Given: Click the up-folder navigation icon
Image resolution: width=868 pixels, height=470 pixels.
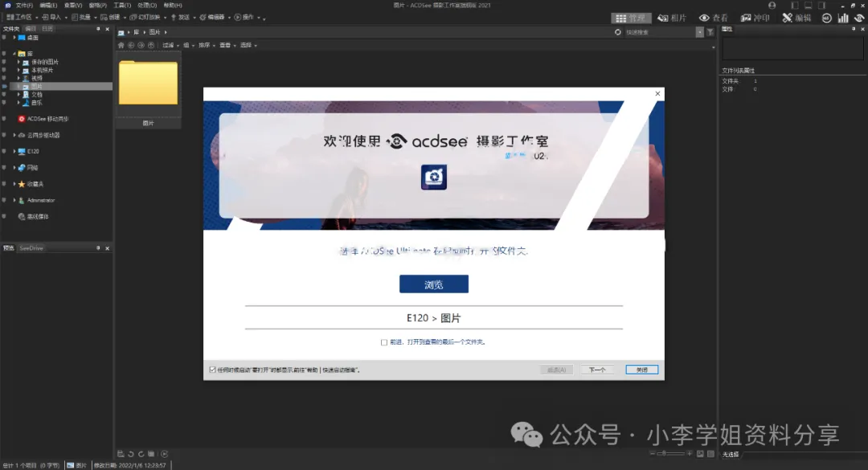Looking at the screenshot, I should (151, 45).
